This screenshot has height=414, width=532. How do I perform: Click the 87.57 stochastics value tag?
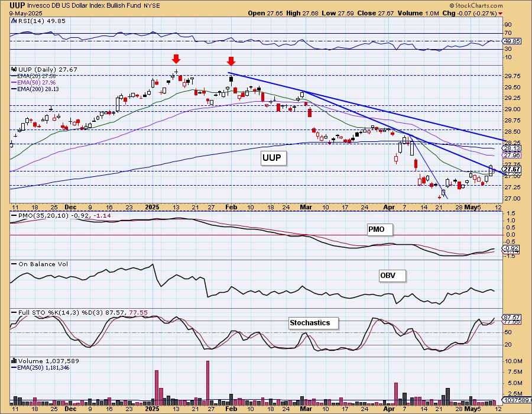(x=512, y=317)
